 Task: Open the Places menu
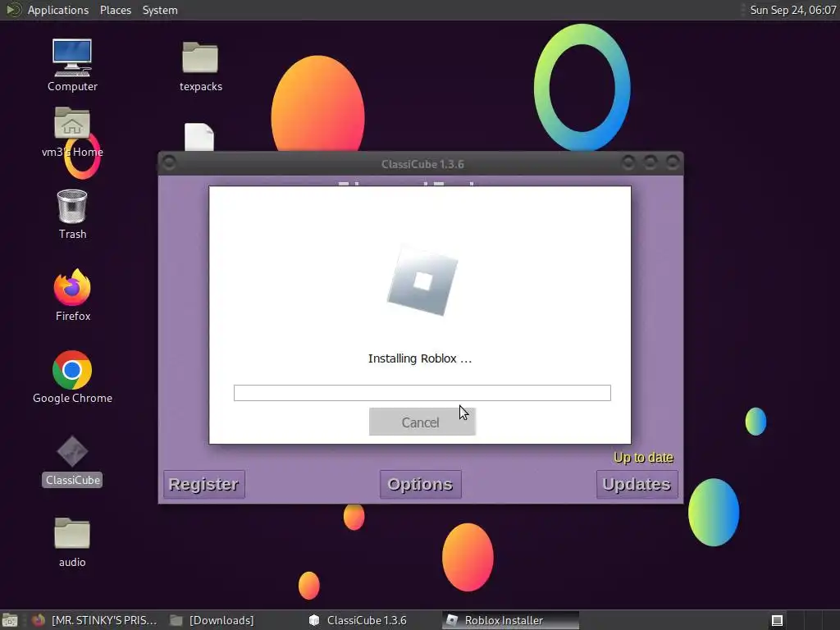116,10
